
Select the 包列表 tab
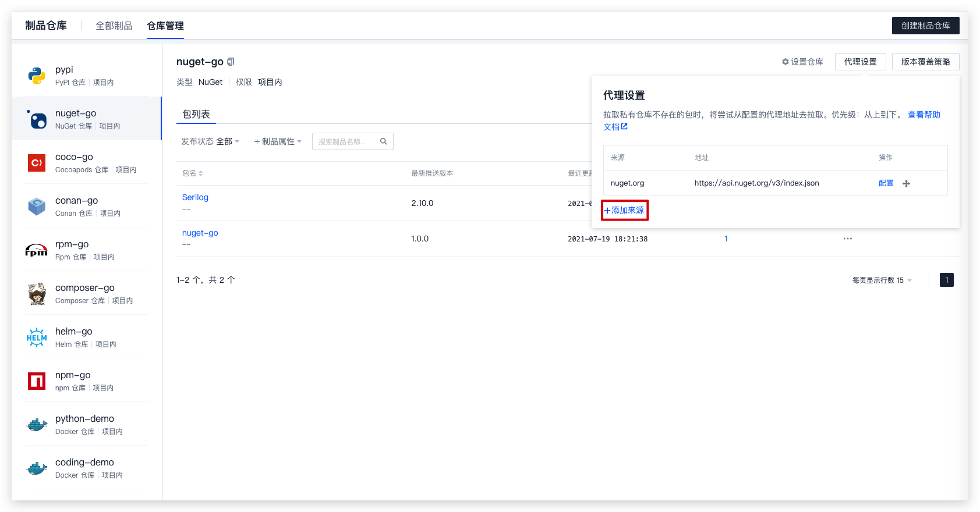pos(196,114)
